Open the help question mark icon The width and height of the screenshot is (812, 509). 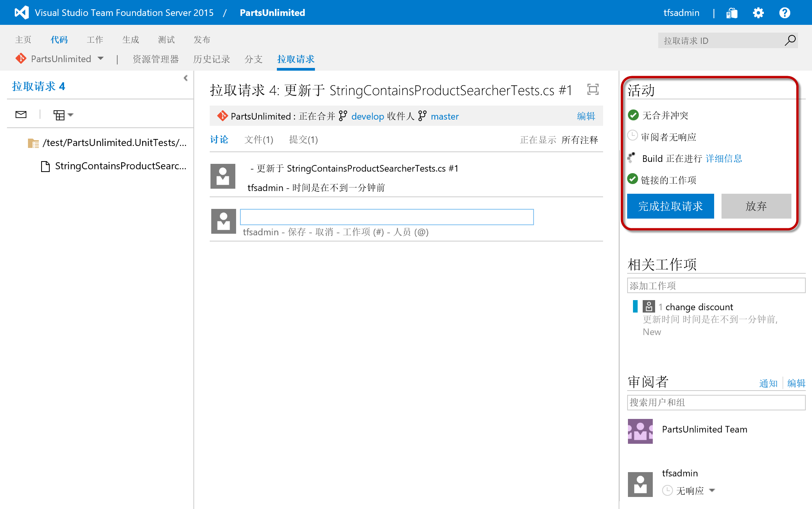click(x=784, y=13)
